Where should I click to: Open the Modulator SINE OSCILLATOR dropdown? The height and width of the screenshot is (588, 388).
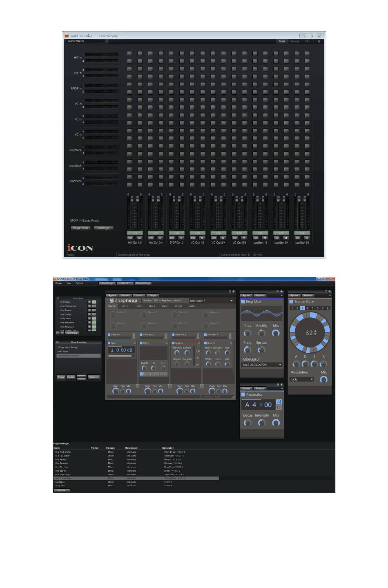(x=262, y=365)
